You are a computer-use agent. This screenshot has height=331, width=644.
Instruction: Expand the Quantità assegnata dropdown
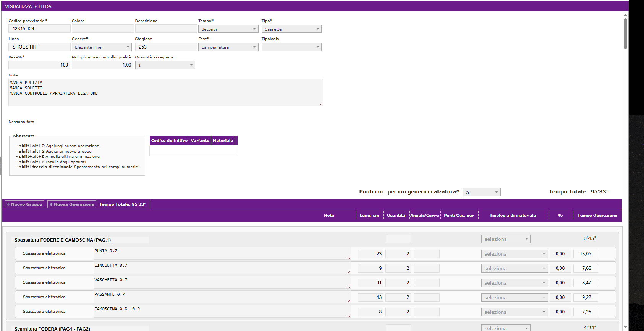[165, 65]
